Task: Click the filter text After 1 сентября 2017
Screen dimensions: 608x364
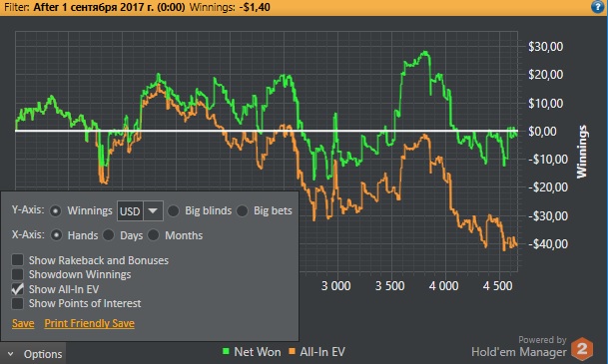Action: (109, 7)
